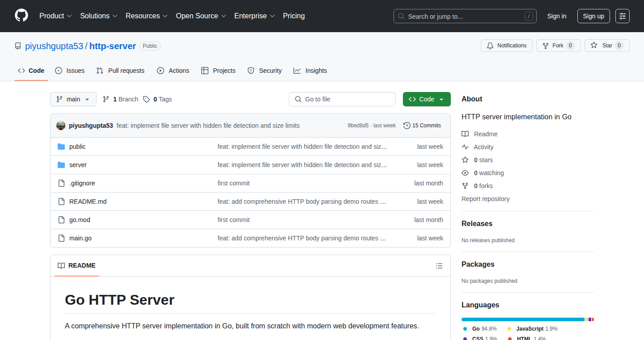Click the file icon for go.mod
Image resolution: width=644 pixels, height=340 pixels.
(61, 220)
